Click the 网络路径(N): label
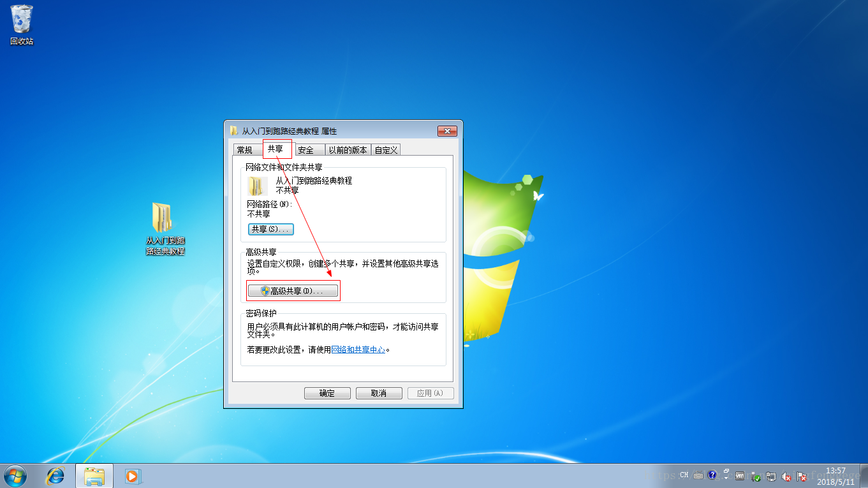The image size is (868, 488). point(270,204)
